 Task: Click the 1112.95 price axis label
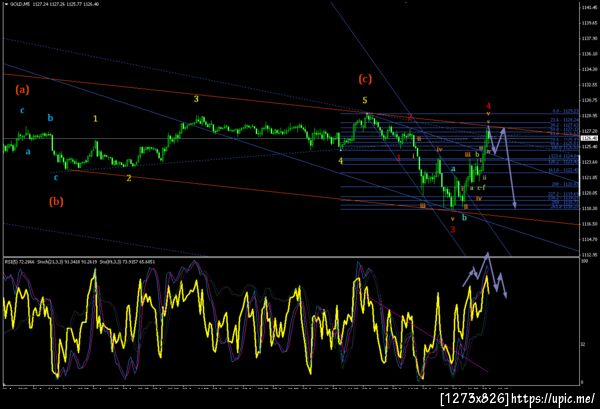coord(590,254)
